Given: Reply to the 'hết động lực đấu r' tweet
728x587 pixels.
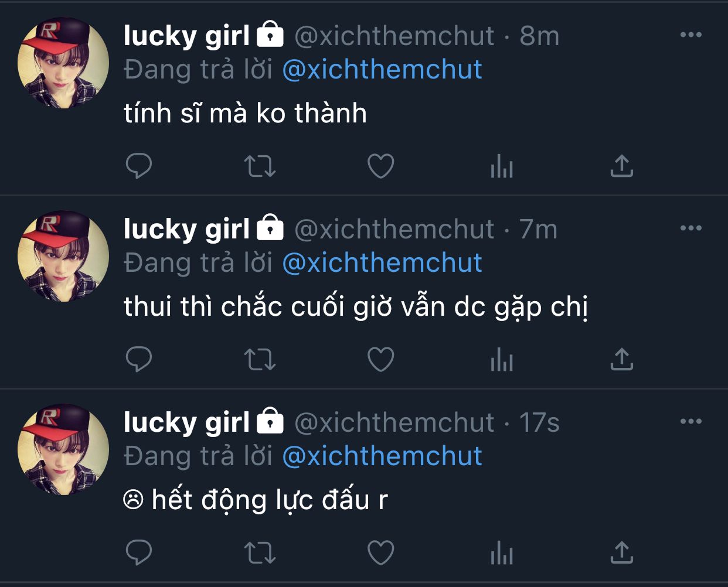Looking at the screenshot, I should tap(139, 552).
